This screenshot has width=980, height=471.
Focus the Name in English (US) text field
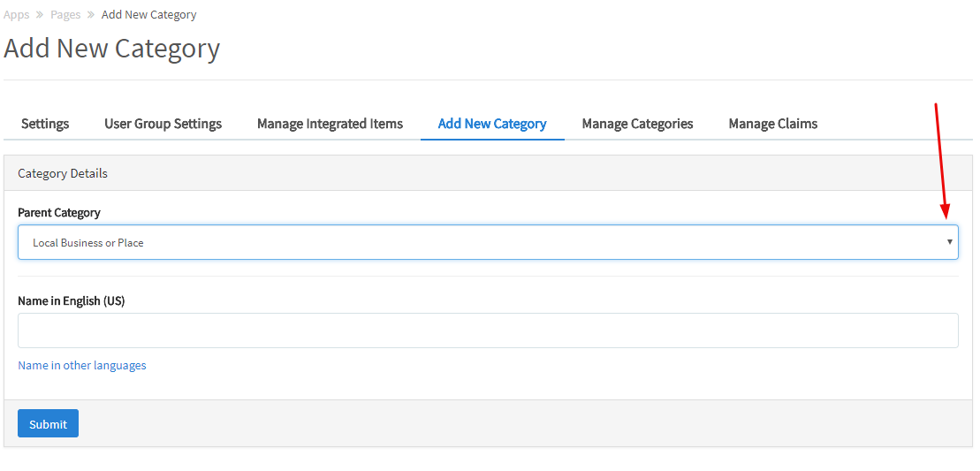(488, 330)
